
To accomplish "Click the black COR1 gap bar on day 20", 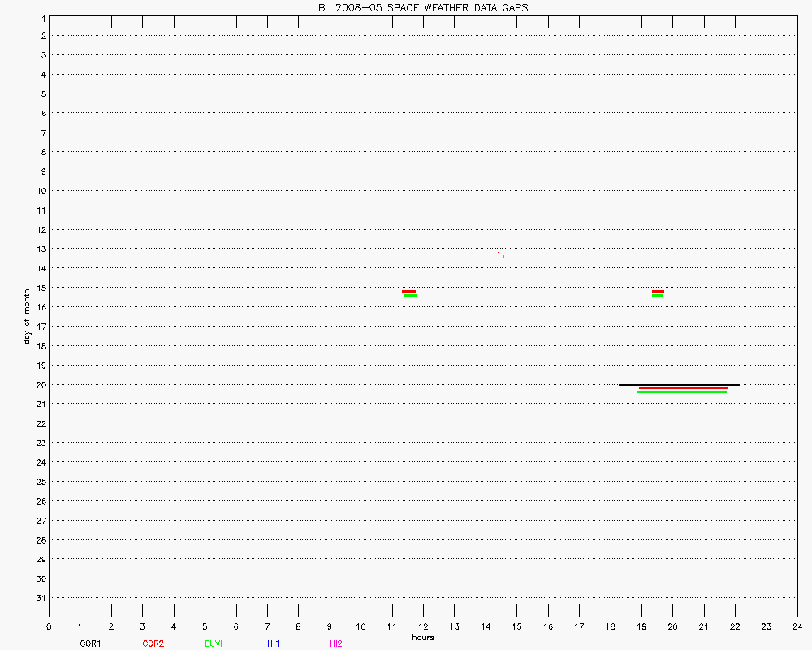I will pyautogui.click(x=679, y=384).
